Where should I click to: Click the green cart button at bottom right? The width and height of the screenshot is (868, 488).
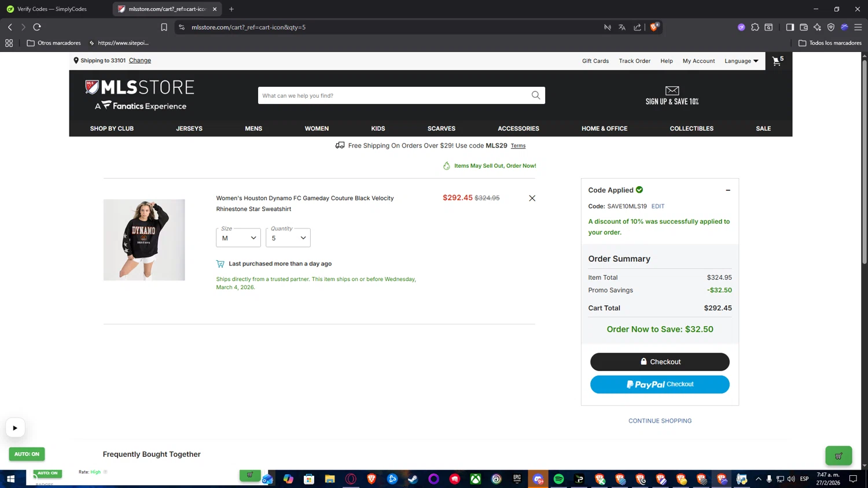pos(838,456)
